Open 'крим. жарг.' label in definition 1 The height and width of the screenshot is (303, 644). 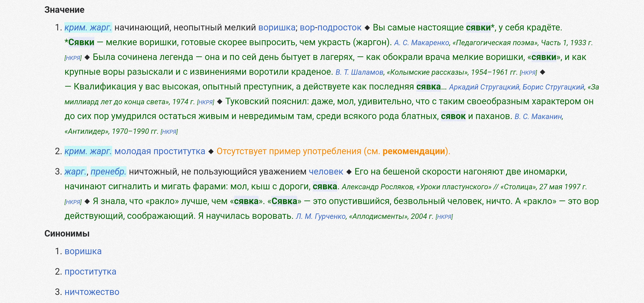tap(88, 28)
